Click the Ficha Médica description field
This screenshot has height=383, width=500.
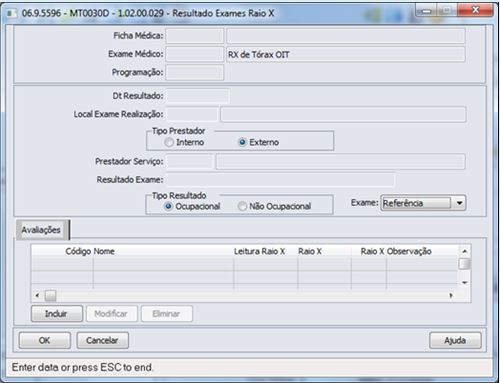[x=346, y=36]
